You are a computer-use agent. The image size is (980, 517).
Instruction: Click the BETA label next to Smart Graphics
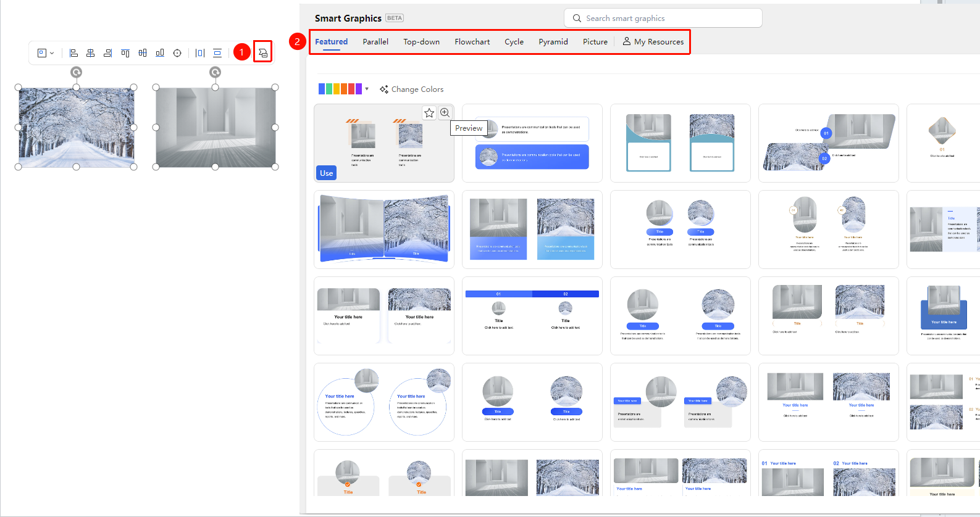coord(395,18)
